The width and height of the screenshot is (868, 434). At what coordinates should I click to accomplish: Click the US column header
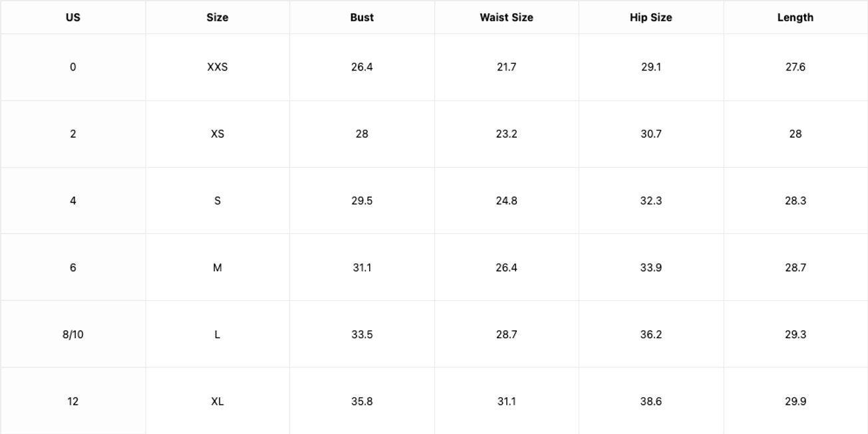point(73,18)
